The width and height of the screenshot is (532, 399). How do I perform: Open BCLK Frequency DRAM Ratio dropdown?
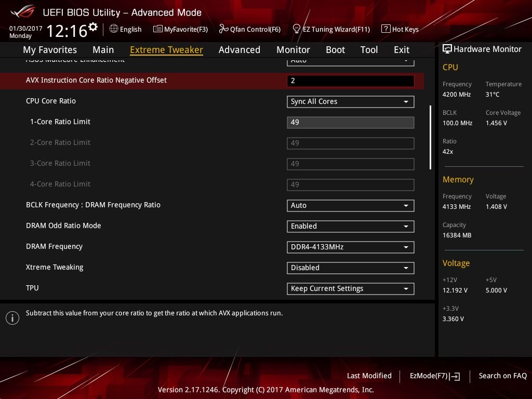tap(351, 205)
